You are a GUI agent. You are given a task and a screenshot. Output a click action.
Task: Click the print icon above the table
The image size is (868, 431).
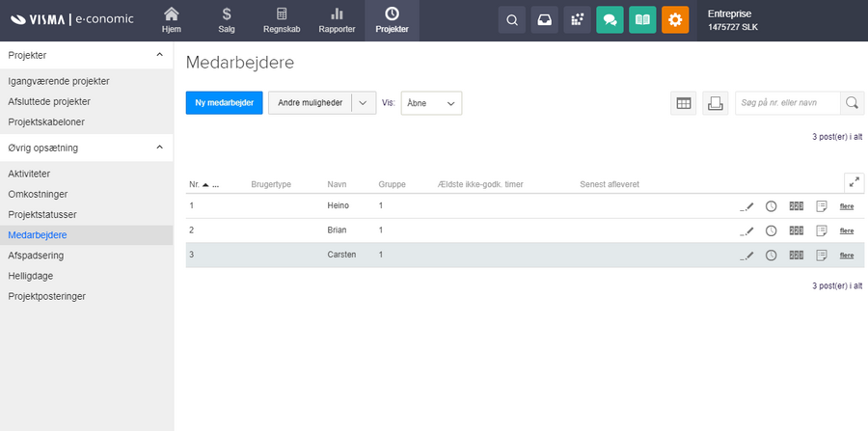point(715,103)
